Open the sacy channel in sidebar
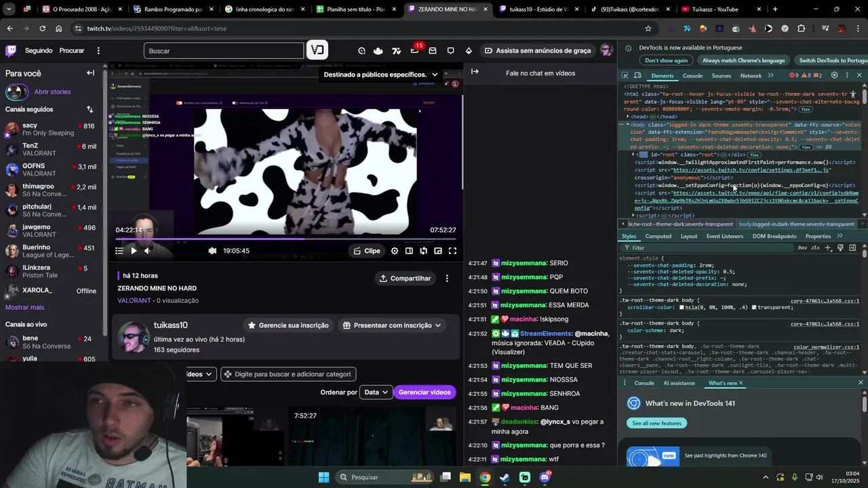Image resolution: width=868 pixels, height=488 pixels. (52, 129)
